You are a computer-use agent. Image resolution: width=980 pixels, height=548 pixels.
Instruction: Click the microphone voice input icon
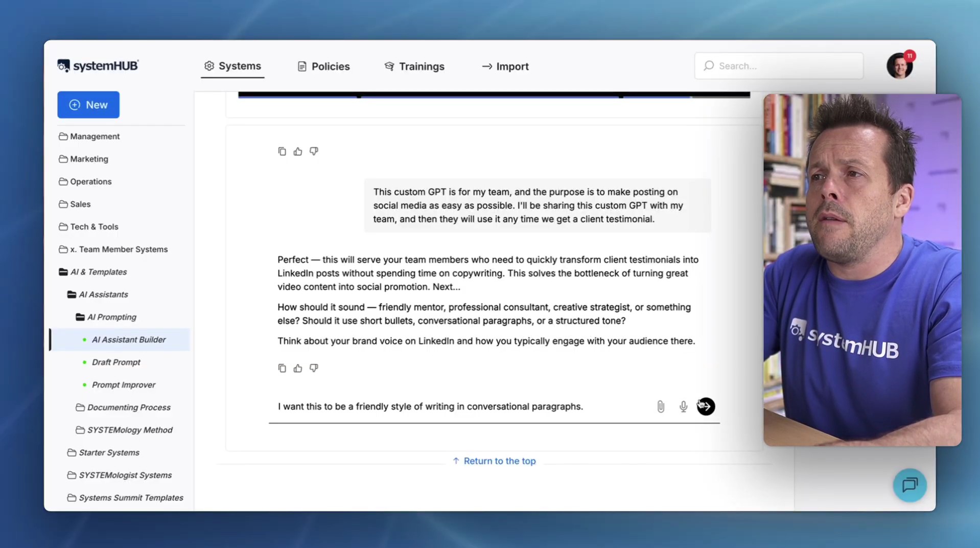coord(683,406)
